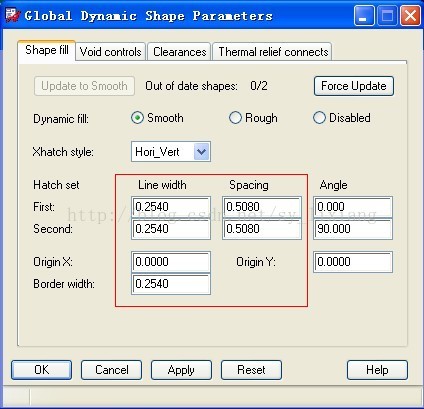Screen dimensions: 424x409
Task: Open Help for this dialog
Action: point(377,370)
